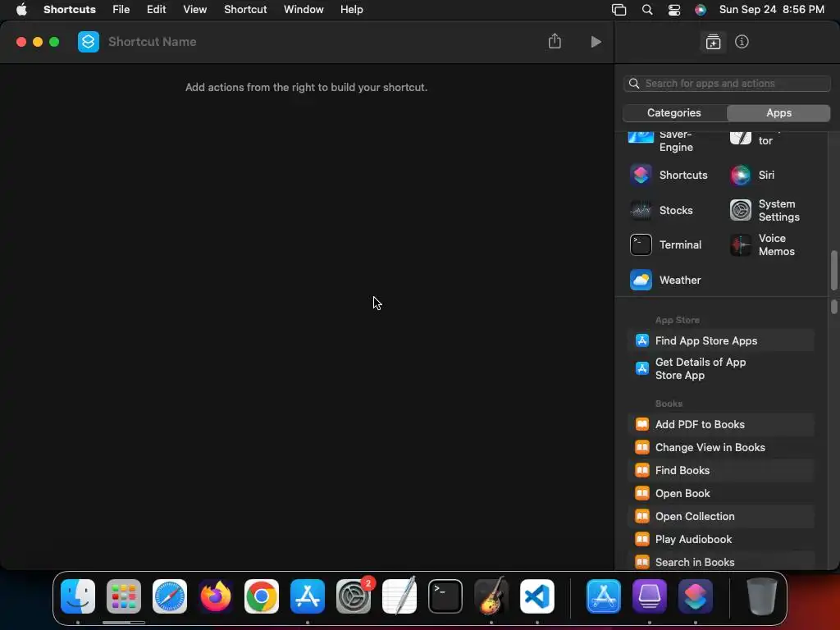The width and height of the screenshot is (840, 630).
Task: Open the Window menu
Action: (304, 10)
